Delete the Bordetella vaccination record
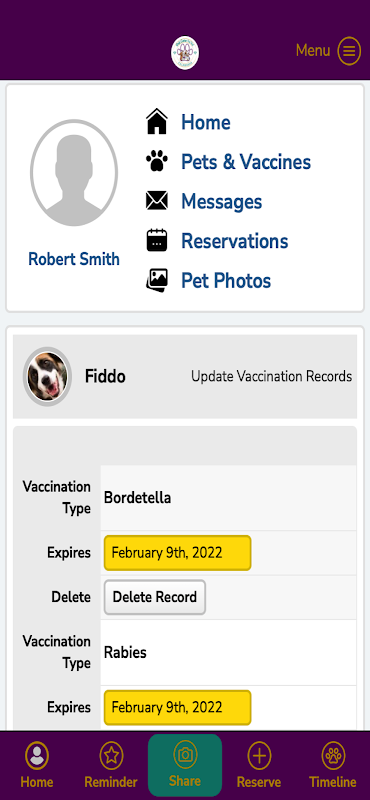 tap(155, 597)
